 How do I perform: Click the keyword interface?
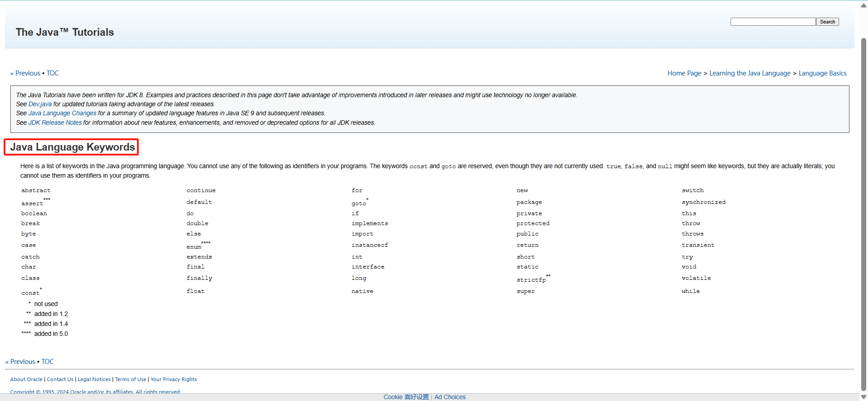[368, 267]
